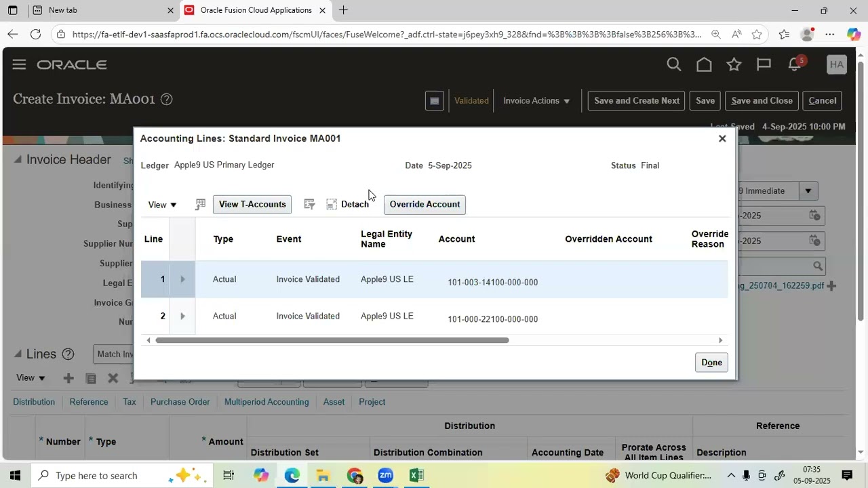Select account 101-003-14100-000-000 cell
The image size is (868, 488).
[x=493, y=282]
